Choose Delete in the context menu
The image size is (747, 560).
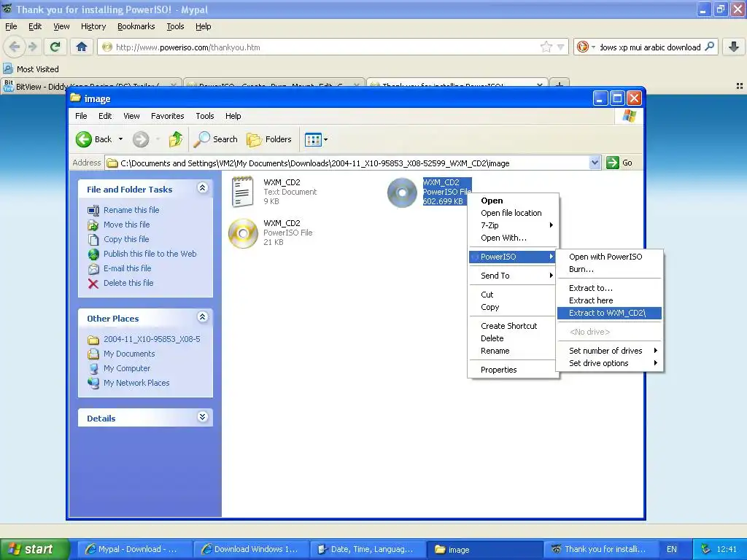point(513,338)
